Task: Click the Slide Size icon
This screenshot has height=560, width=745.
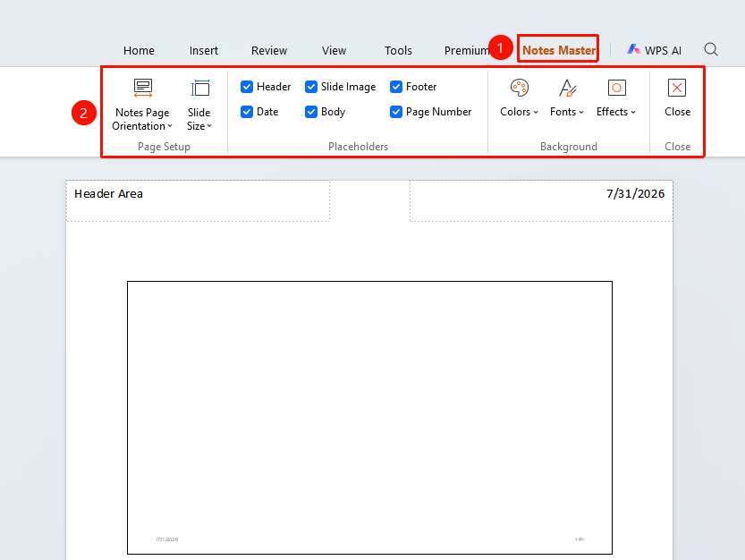Action: (200, 88)
